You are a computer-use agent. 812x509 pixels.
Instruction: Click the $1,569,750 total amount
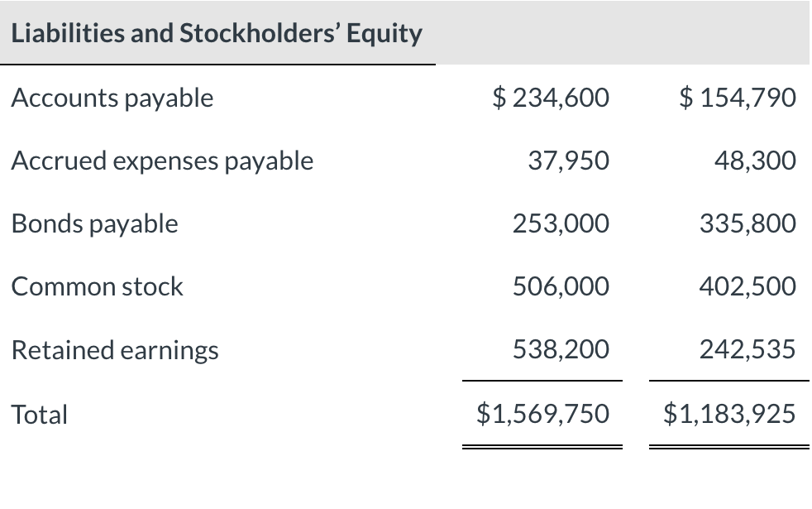tap(542, 413)
